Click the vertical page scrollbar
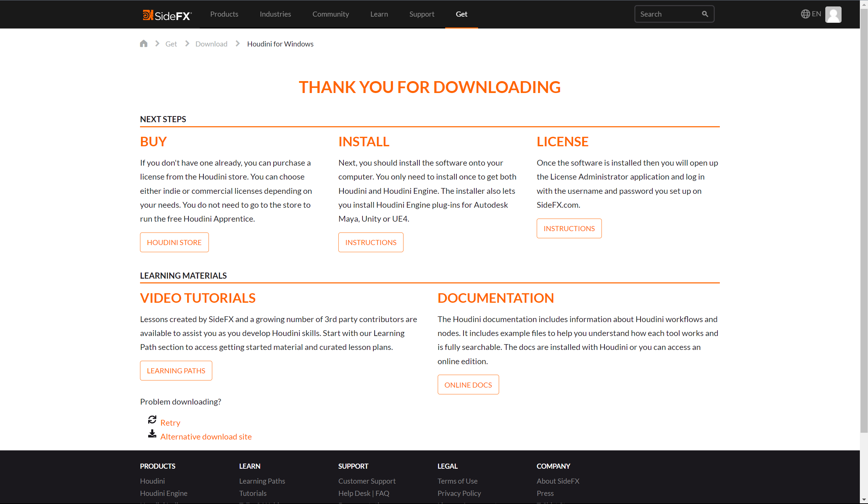This screenshot has height=504, width=868. tap(864, 221)
